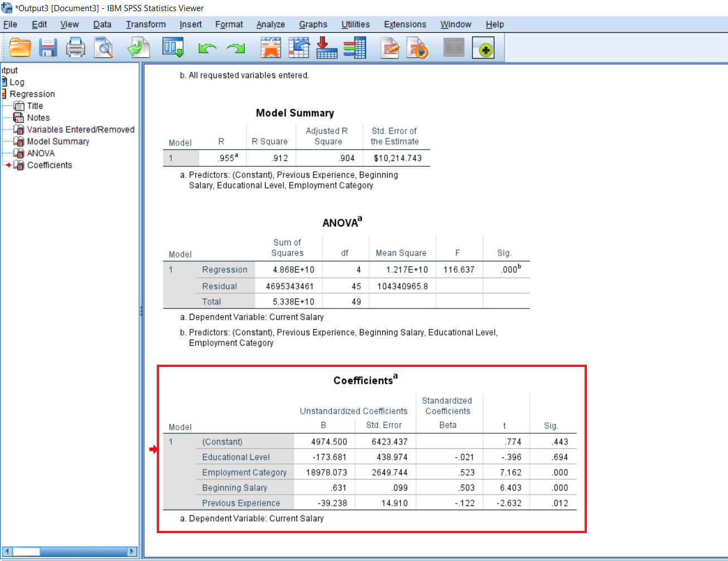Select Model Summary in outline tree
This screenshot has width=728, height=561.
tap(58, 142)
